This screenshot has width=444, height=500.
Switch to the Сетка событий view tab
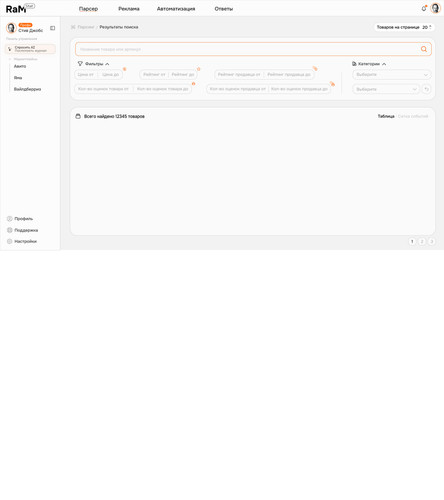pyautogui.click(x=413, y=116)
